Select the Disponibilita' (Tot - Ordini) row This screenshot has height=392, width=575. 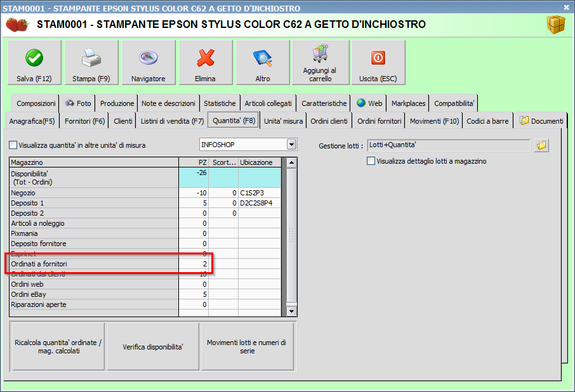click(145, 178)
